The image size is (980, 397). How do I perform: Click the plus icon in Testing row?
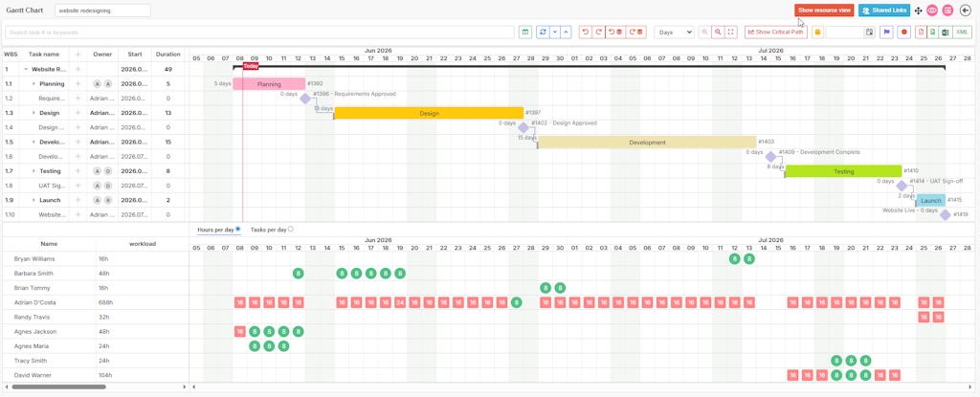pyautogui.click(x=78, y=170)
